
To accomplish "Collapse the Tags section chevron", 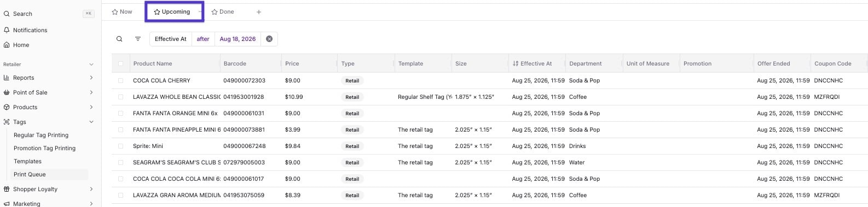I will (x=91, y=122).
